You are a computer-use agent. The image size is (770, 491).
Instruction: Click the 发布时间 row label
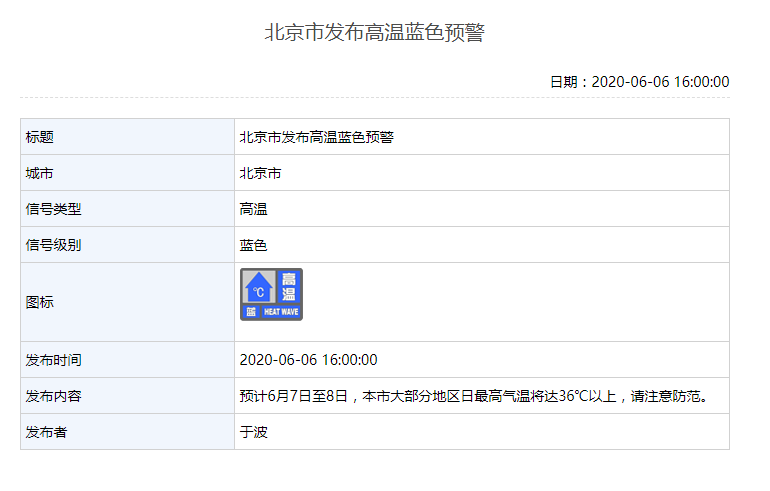(54, 360)
